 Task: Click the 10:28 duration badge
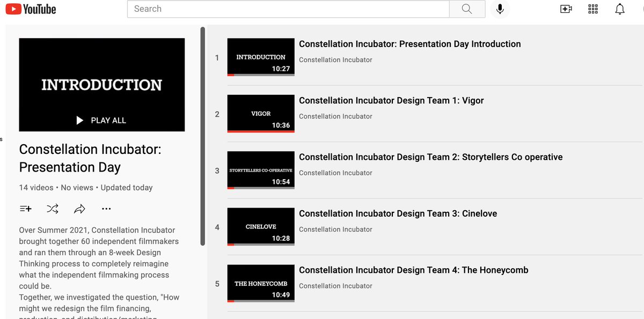281,238
